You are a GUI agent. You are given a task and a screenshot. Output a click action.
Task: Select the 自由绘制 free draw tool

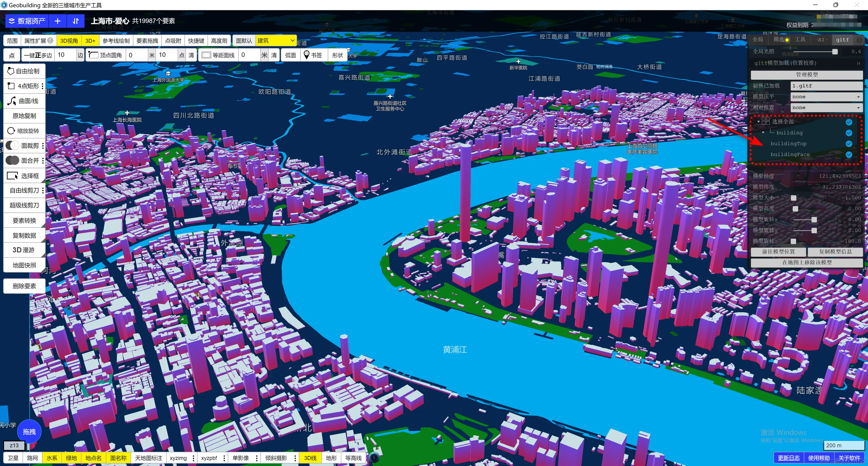(x=24, y=71)
